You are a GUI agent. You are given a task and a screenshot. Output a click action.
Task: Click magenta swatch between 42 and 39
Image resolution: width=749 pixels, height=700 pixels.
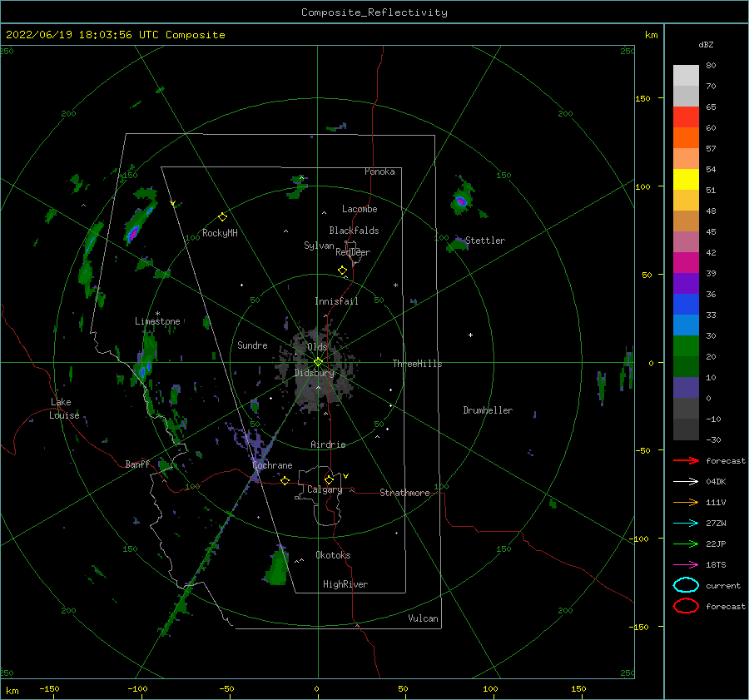point(686,263)
